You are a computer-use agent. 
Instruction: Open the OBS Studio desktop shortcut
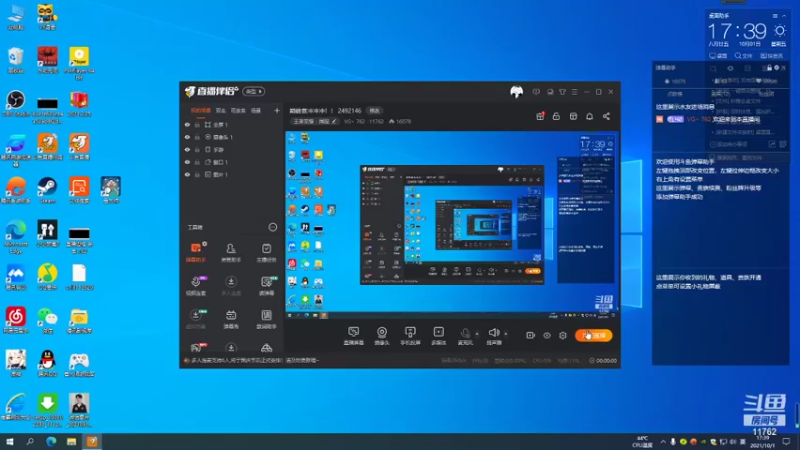[15, 104]
